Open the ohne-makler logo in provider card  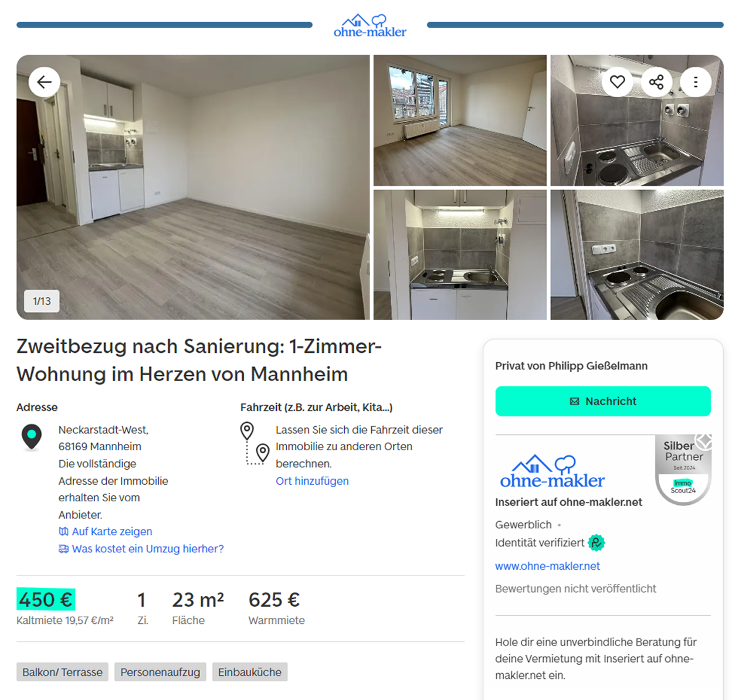[x=552, y=472]
